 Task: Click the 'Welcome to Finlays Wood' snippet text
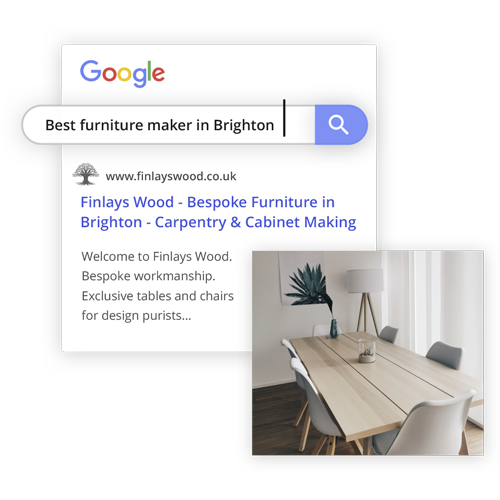coord(157,256)
